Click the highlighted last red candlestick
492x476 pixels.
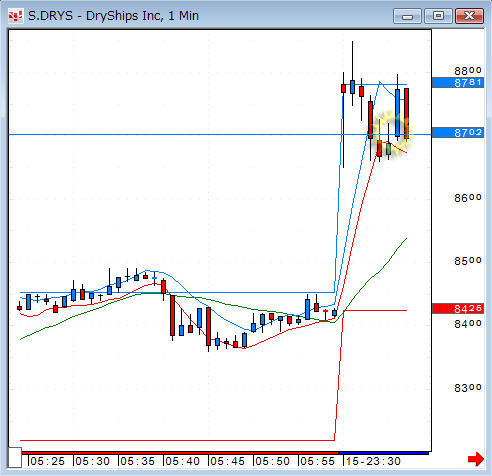[x=407, y=113]
